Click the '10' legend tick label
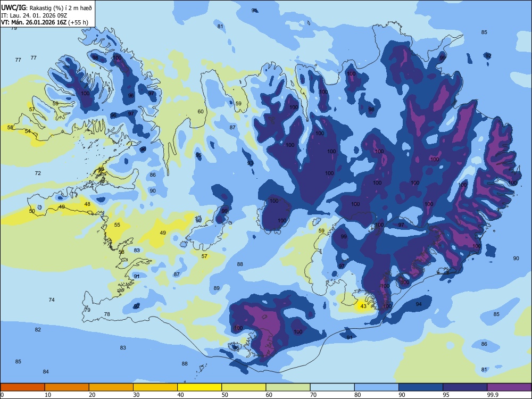This screenshot has width=532, height=399. pyautogui.click(x=48, y=395)
